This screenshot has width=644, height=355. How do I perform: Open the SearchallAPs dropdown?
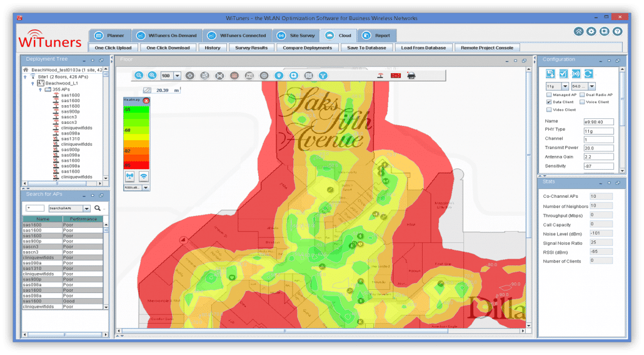coord(86,208)
